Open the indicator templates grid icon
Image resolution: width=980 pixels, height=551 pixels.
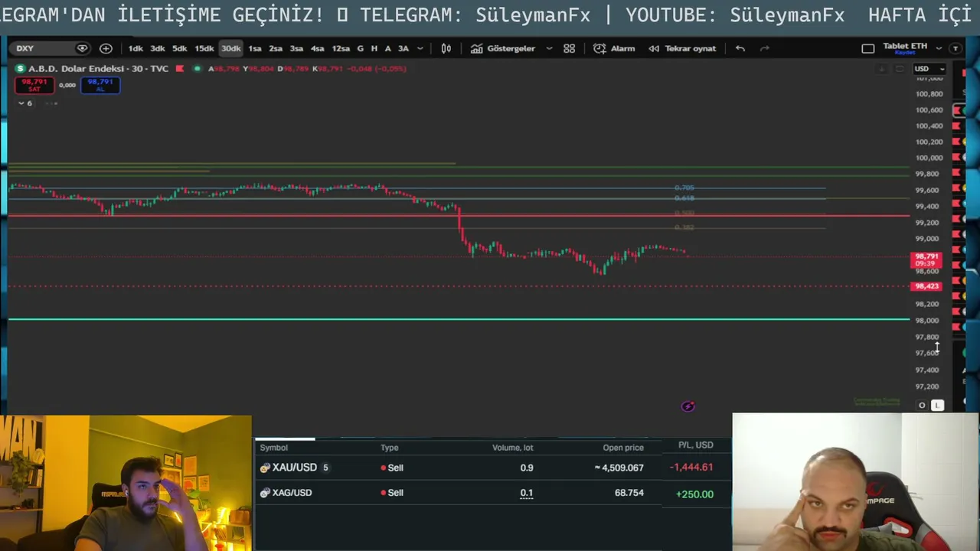click(x=569, y=48)
